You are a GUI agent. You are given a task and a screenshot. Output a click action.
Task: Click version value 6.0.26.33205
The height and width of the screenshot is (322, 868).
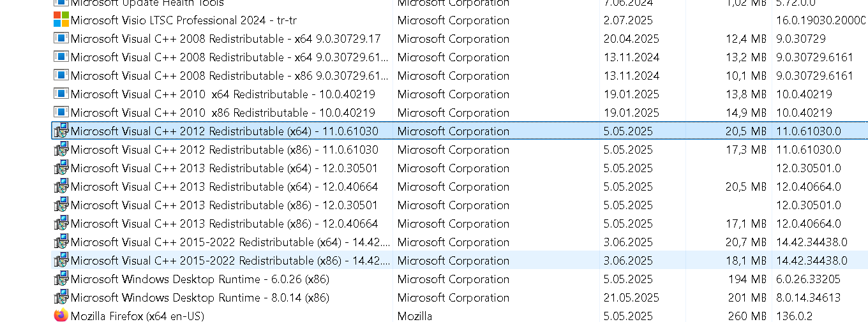click(x=808, y=279)
